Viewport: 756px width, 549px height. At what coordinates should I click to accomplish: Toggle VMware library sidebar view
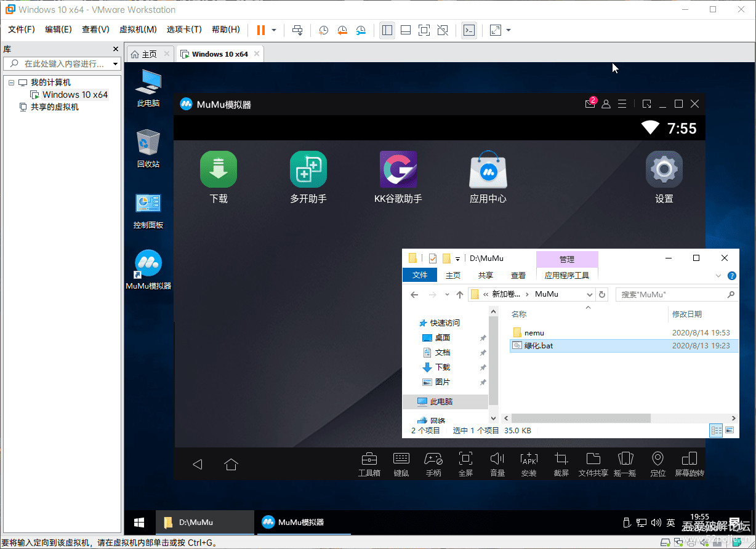387,30
